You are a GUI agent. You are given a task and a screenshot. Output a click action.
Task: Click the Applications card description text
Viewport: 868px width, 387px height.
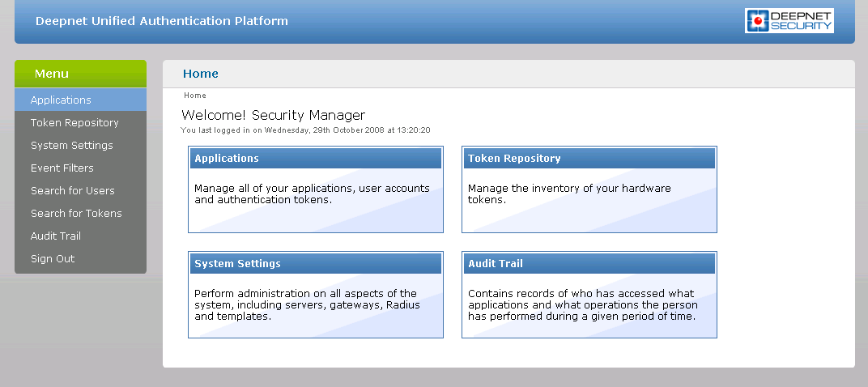click(312, 194)
